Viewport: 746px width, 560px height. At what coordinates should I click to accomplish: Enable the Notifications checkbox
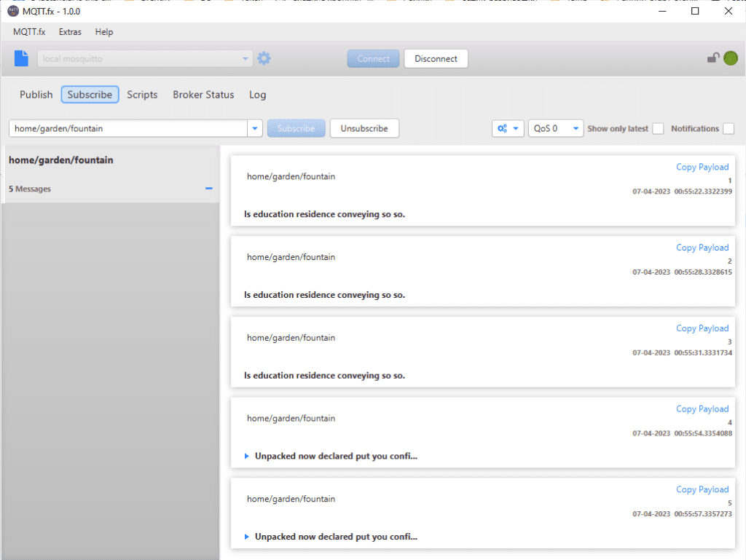728,128
